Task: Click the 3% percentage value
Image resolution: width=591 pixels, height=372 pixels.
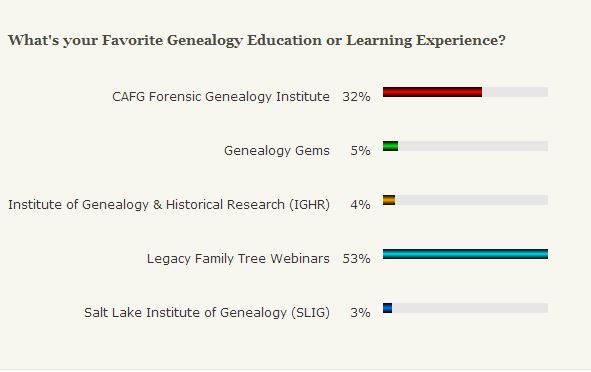Action: point(360,313)
